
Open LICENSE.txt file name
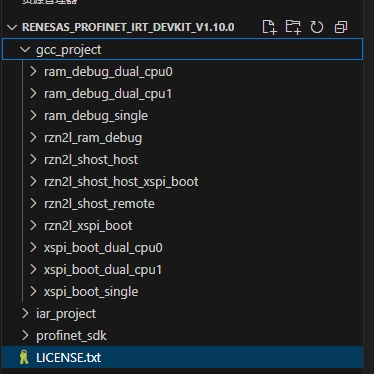tap(68, 358)
